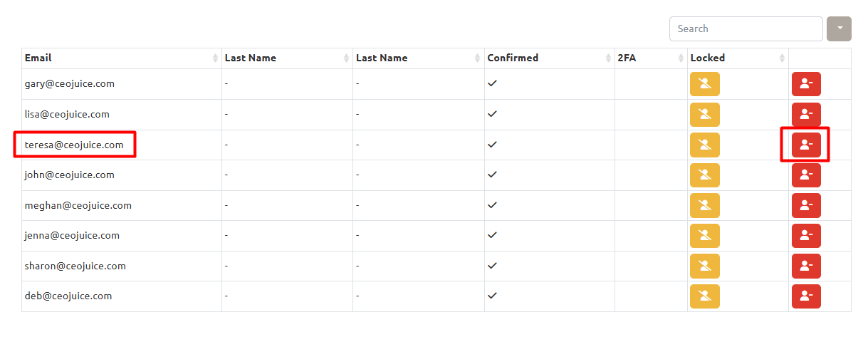Viewport: 868px width, 342px height.
Task: Sort by the Confirmed column header
Action: [549, 58]
